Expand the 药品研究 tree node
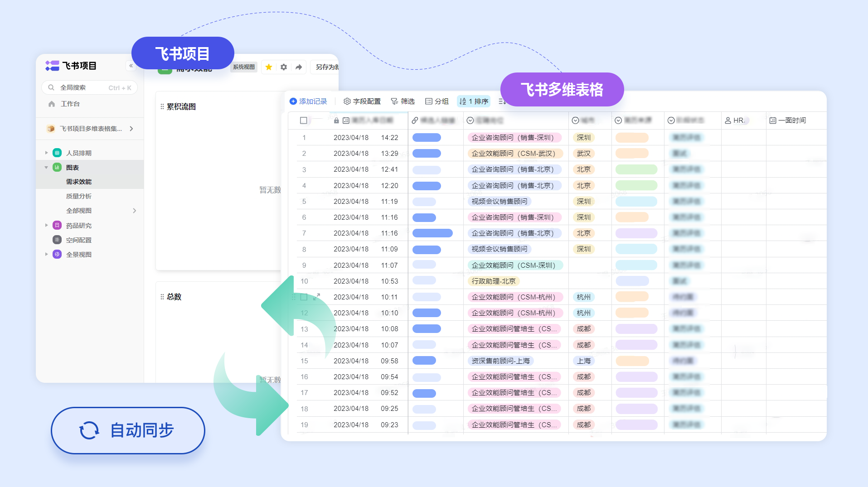868x487 pixels. point(47,225)
